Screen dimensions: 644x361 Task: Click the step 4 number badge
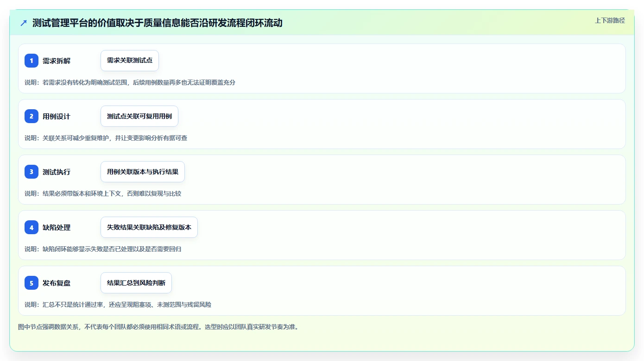pos(32,227)
